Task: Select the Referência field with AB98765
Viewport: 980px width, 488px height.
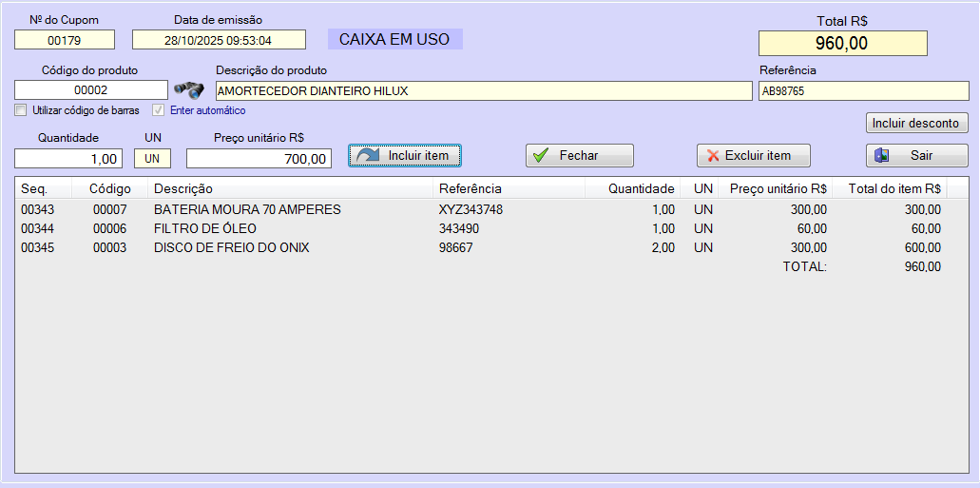Action: [862, 90]
